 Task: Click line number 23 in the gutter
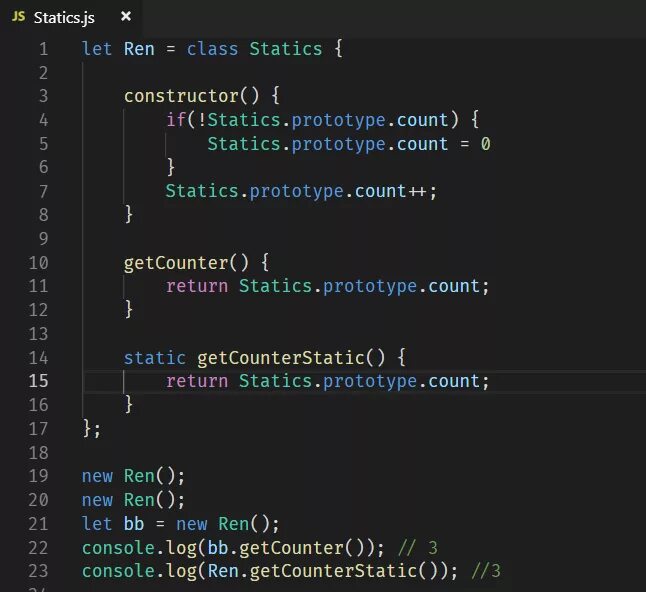pos(38,571)
